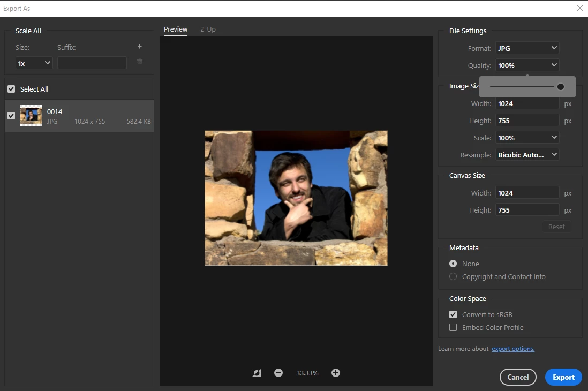Click the Export button
The image size is (588, 391).
point(563,377)
